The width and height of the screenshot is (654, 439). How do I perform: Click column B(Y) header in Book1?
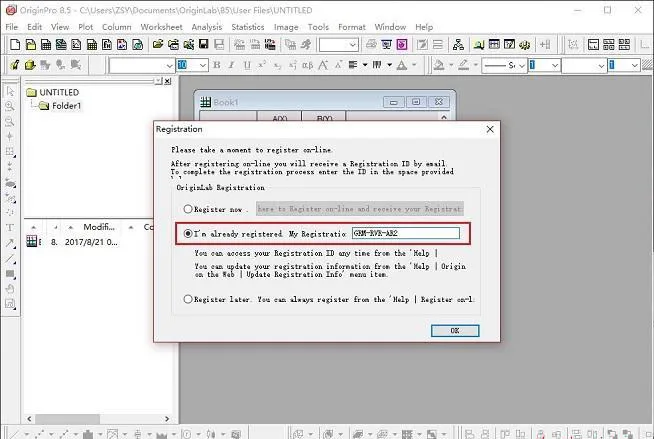point(324,118)
